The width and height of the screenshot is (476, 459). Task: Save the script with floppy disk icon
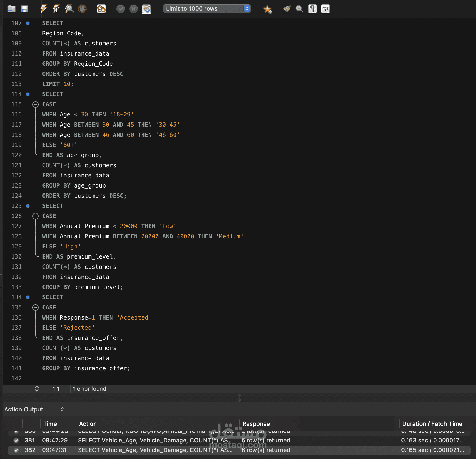click(25, 9)
